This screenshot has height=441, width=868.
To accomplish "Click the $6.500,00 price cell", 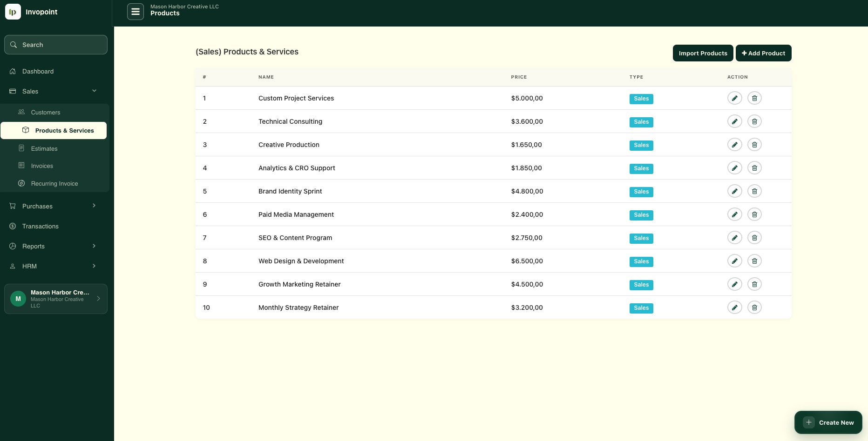I will pos(527,261).
